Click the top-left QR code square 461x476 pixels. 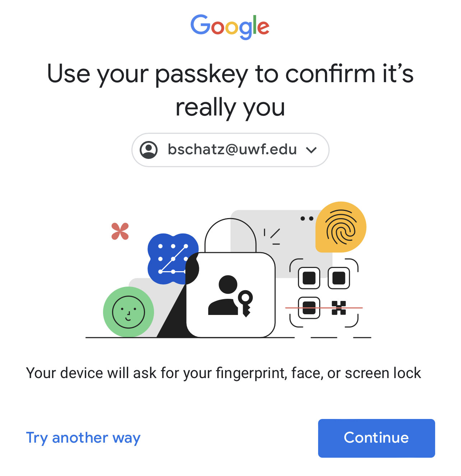(309, 278)
